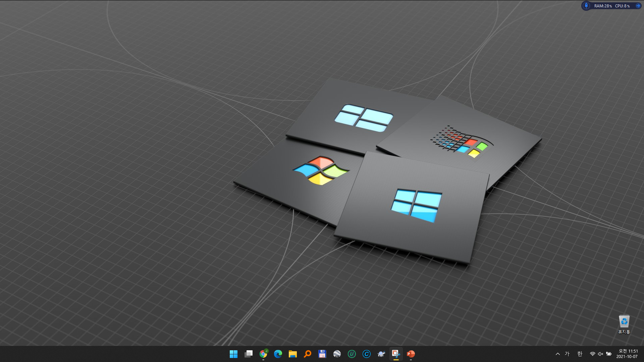Show hidden system tray icons
Viewport: 644px width, 362px height.
click(558, 354)
